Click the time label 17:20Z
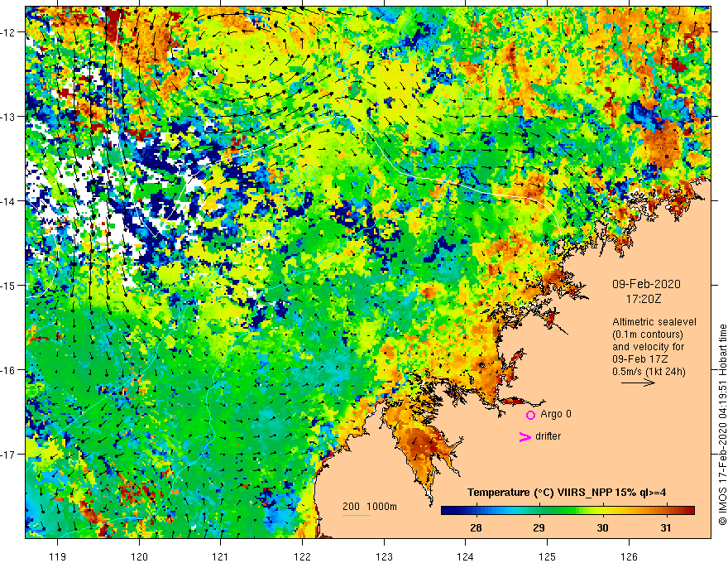This screenshot has height=563, width=728. [x=644, y=299]
